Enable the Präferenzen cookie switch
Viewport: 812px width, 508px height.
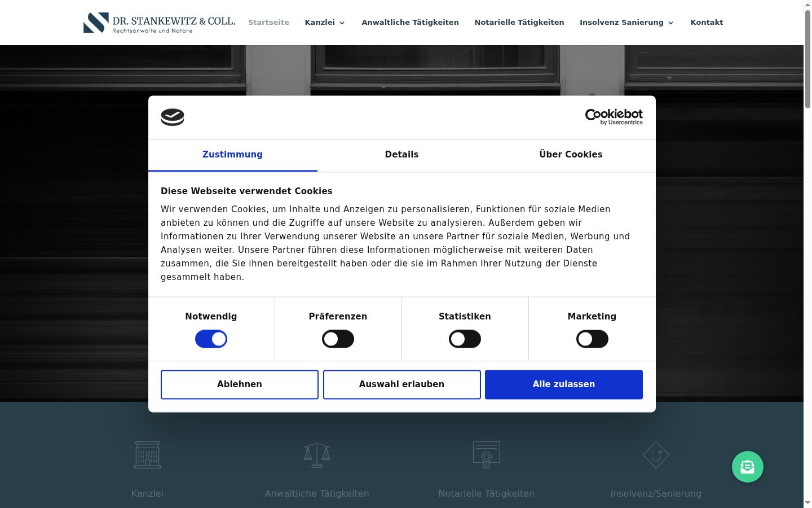point(338,339)
